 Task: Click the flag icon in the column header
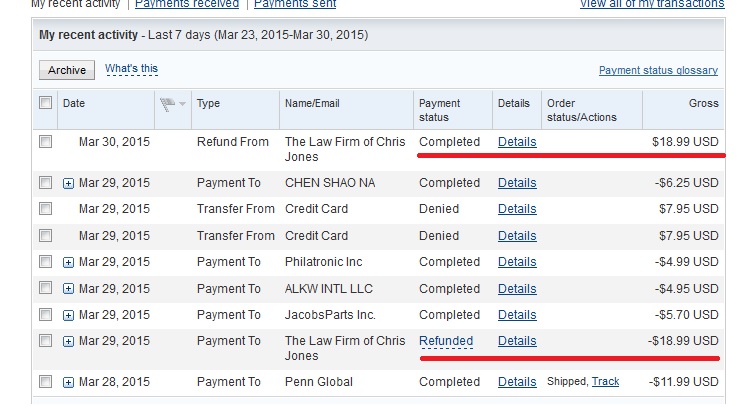coord(168,104)
